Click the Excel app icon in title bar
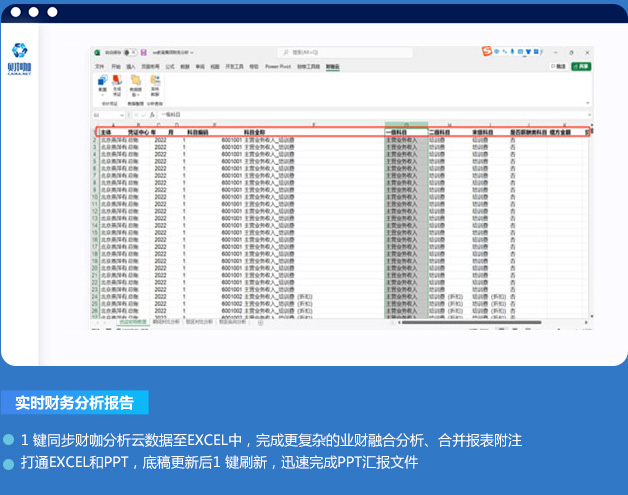The height and width of the screenshot is (495, 628). coord(97,52)
